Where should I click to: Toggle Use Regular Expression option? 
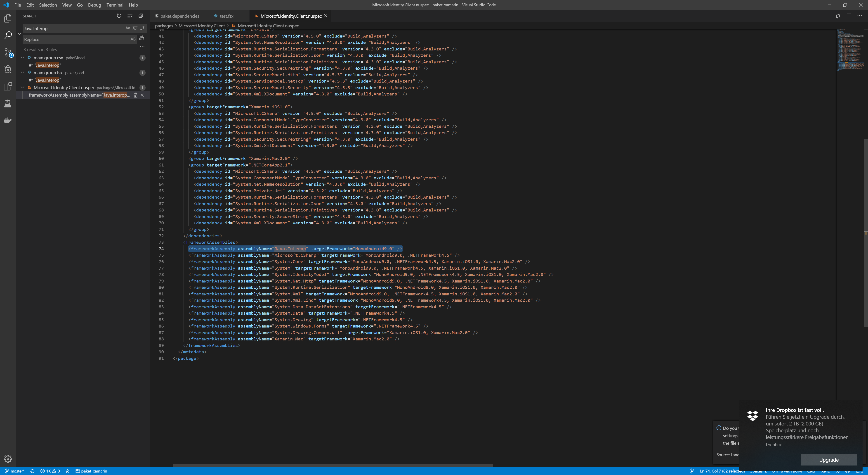(142, 28)
